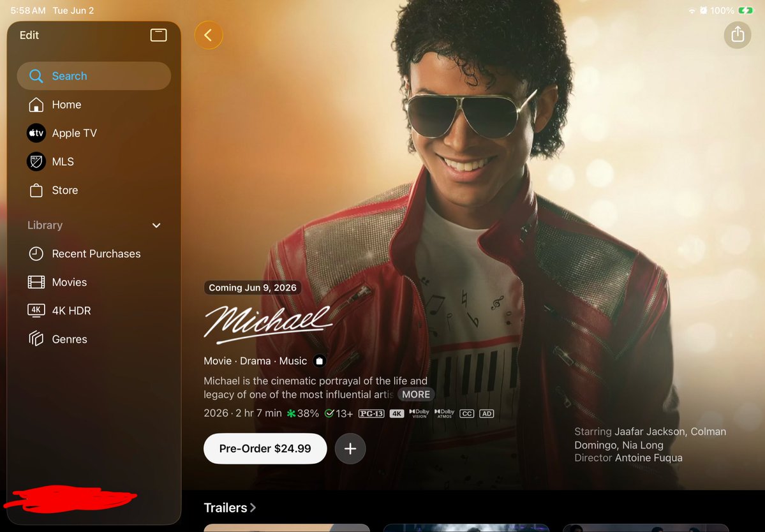765x532 pixels.
Task: Click the Coming Jun 9, 2026 label
Action: pyautogui.click(x=252, y=288)
